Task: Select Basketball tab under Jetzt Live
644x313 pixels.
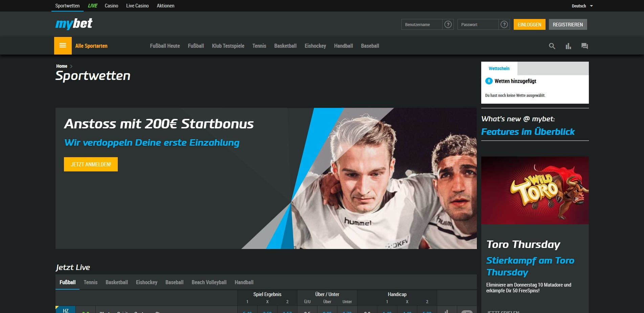Action: [x=117, y=282]
